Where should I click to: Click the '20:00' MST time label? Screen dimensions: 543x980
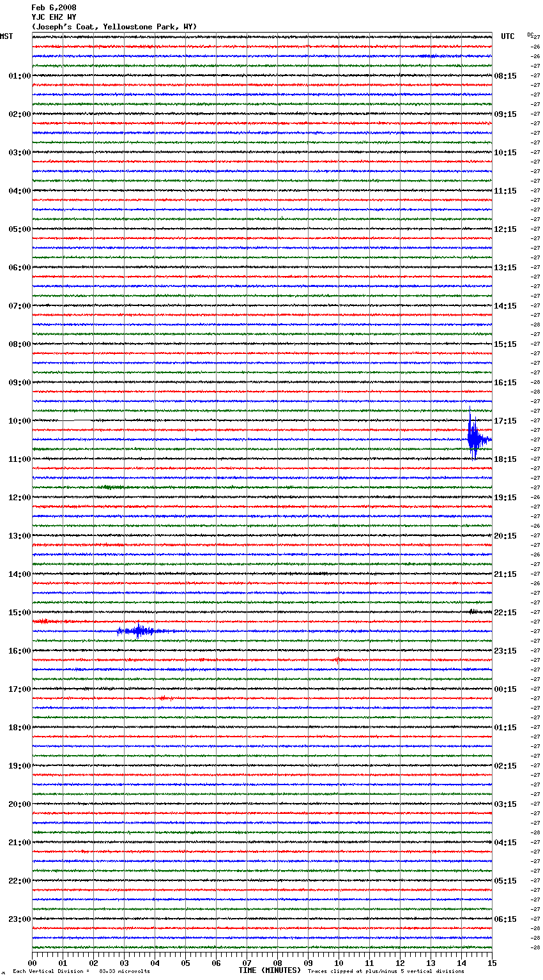point(20,804)
